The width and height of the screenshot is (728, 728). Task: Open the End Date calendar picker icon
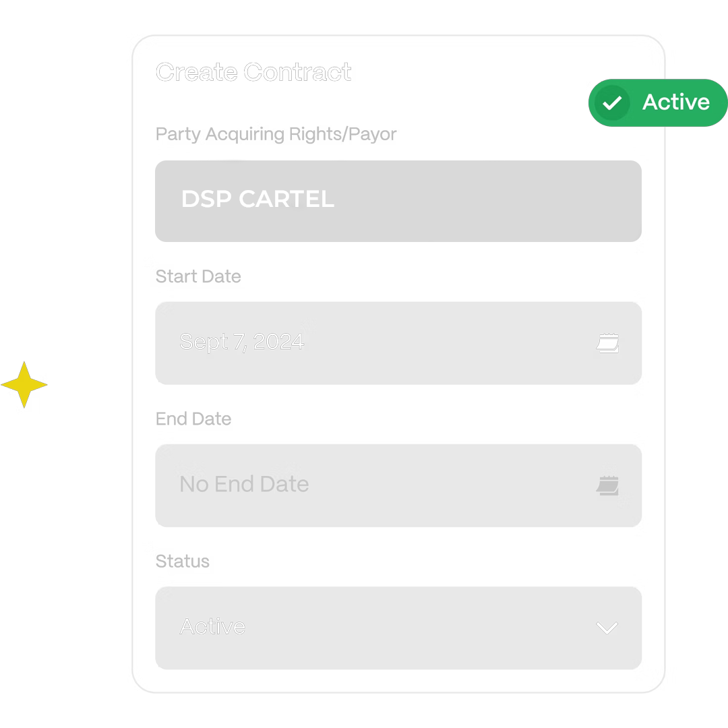click(x=607, y=485)
